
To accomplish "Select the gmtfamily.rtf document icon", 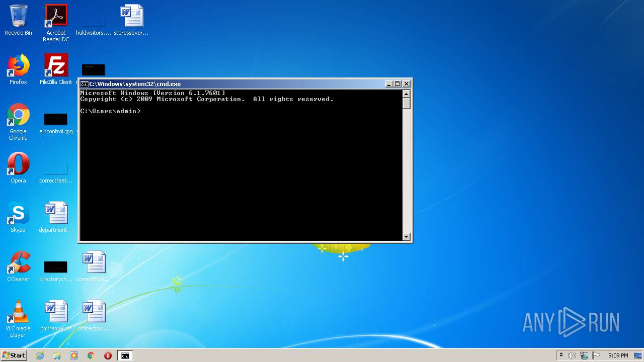I will tap(56, 316).
